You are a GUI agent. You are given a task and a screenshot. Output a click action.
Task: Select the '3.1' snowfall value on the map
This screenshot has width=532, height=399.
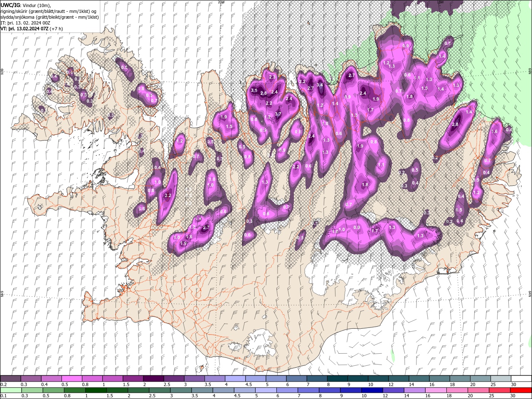[x=255, y=90]
